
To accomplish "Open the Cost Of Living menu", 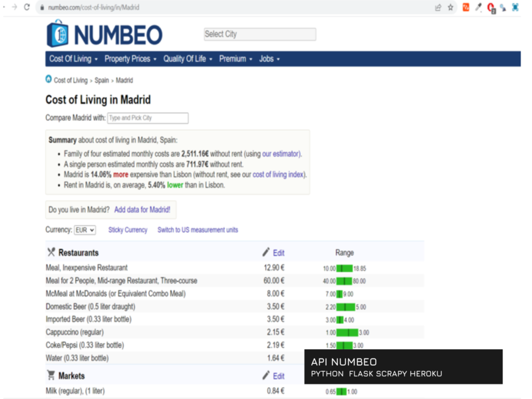I will click(73, 59).
